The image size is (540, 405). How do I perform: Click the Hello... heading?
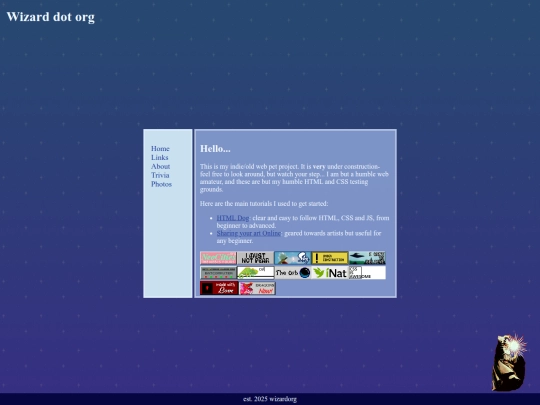point(215,149)
